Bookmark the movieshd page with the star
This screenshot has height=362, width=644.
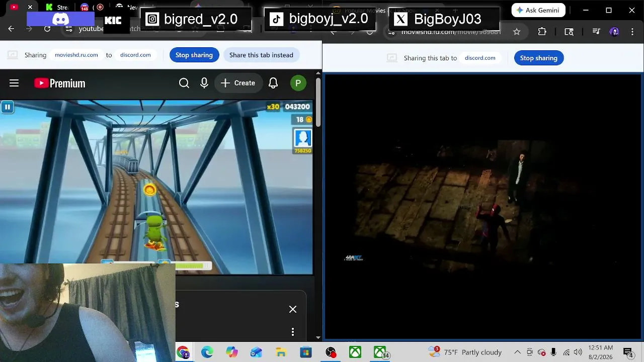pos(517,32)
